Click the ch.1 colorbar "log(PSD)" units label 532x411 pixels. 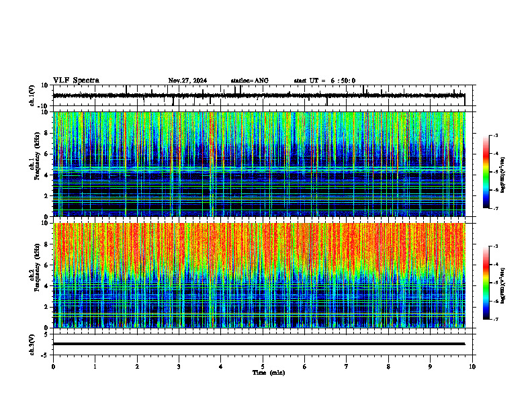coord(503,175)
